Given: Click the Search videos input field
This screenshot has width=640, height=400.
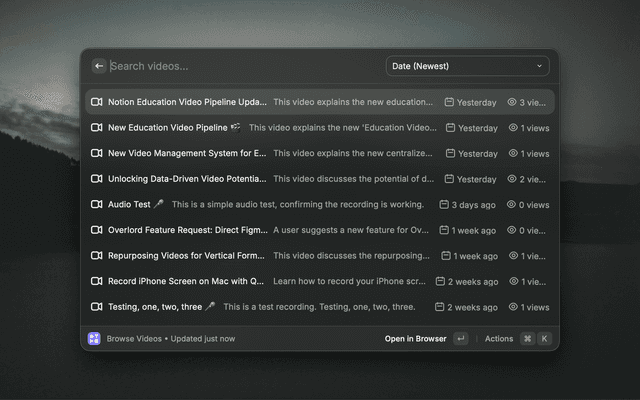Looking at the screenshot, I should (240, 66).
